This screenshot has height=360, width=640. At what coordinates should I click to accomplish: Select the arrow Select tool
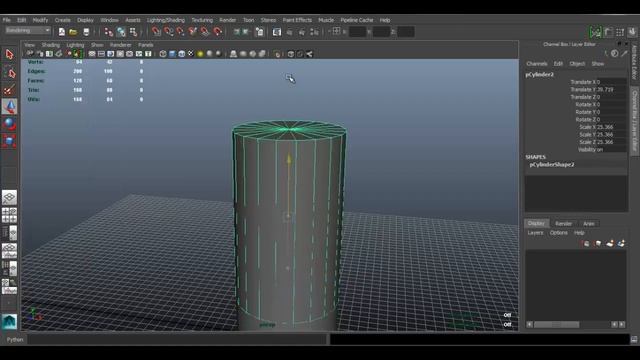(x=9, y=54)
